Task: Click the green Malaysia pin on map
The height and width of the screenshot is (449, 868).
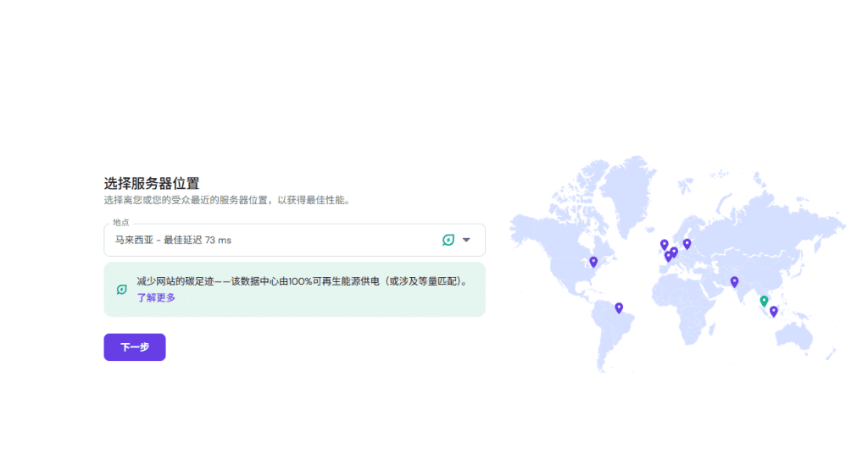Action: [764, 301]
